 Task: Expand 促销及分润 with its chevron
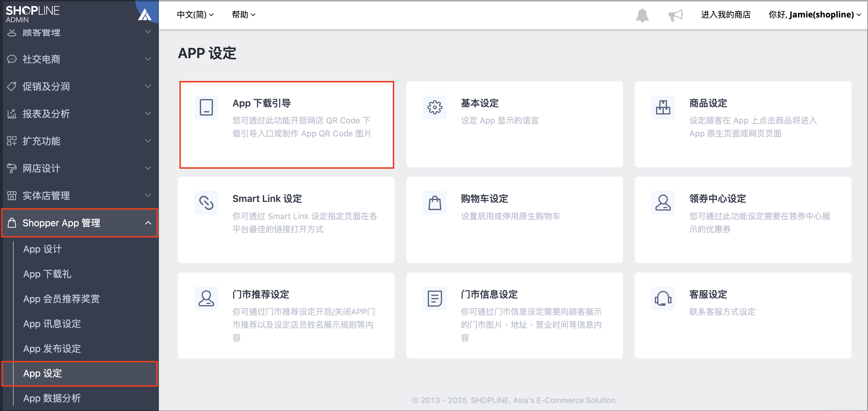[148, 86]
